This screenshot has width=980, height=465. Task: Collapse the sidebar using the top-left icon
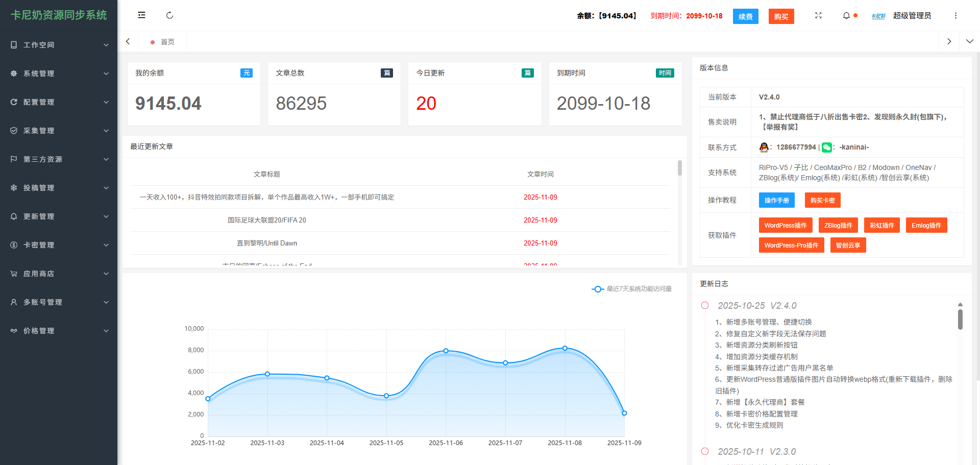141,15
